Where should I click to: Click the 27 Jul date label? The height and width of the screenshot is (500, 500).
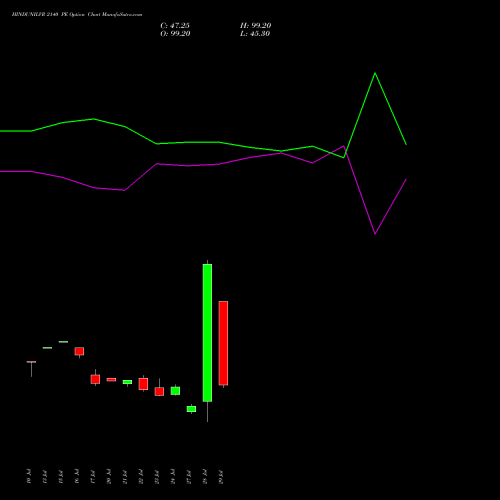(189, 477)
